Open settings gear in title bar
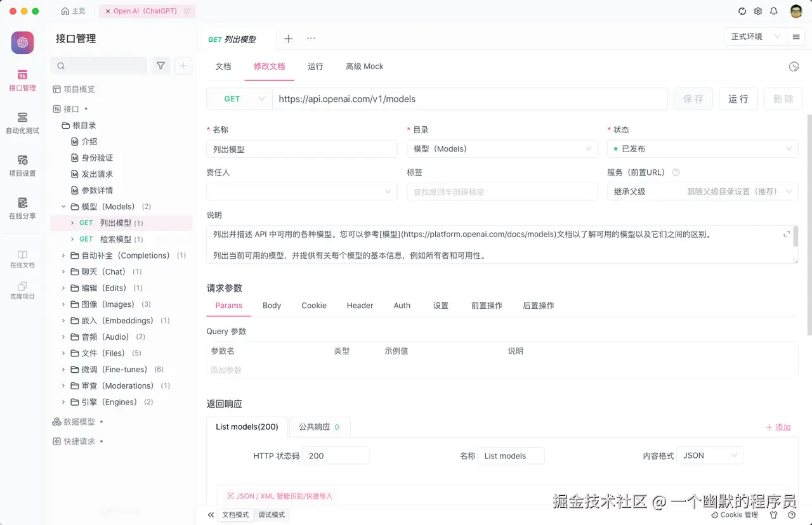The width and height of the screenshot is (812, 525). [758, 11]
